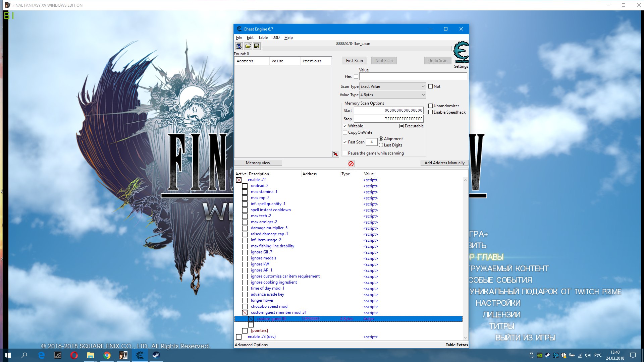Image resolution: width=644 pixels, height=362 pixels.
Task: Toggle the Enable Speedhack checkbox
Action: 430,112
